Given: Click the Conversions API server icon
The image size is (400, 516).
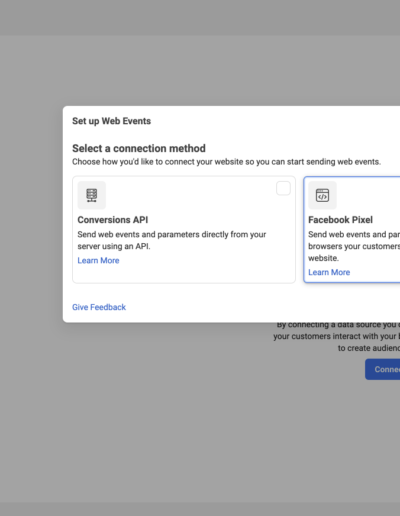Looking at the screenshot, I should click(x=92, y=195).
